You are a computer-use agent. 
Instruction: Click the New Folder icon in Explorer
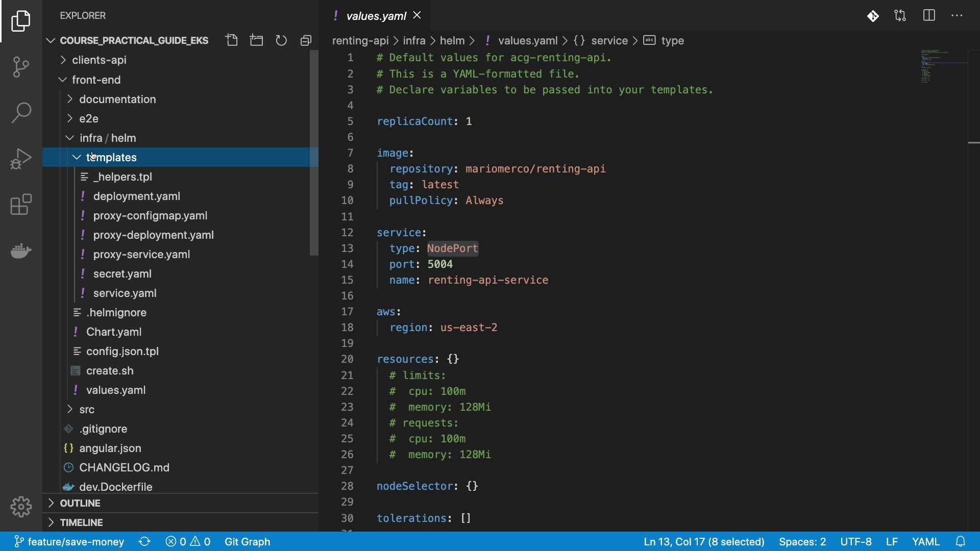(x=256, y=40)
